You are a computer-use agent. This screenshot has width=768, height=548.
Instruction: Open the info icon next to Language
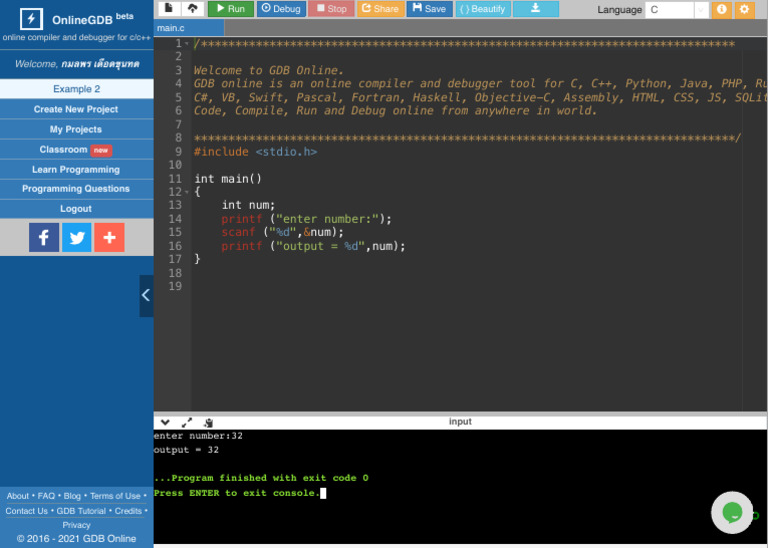(x=722, y=10)
